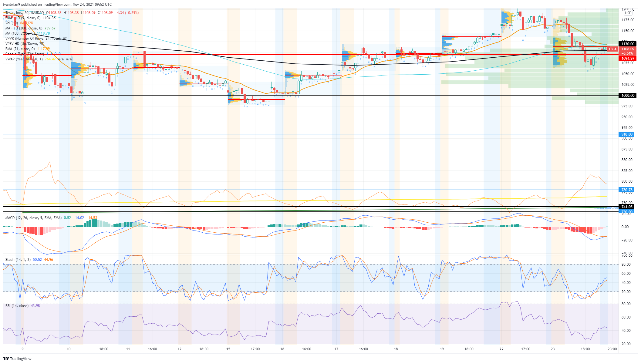This screenshot has height=364, width=641.
Task: Click the date 9 on time axis
Action: coord(23,349)
